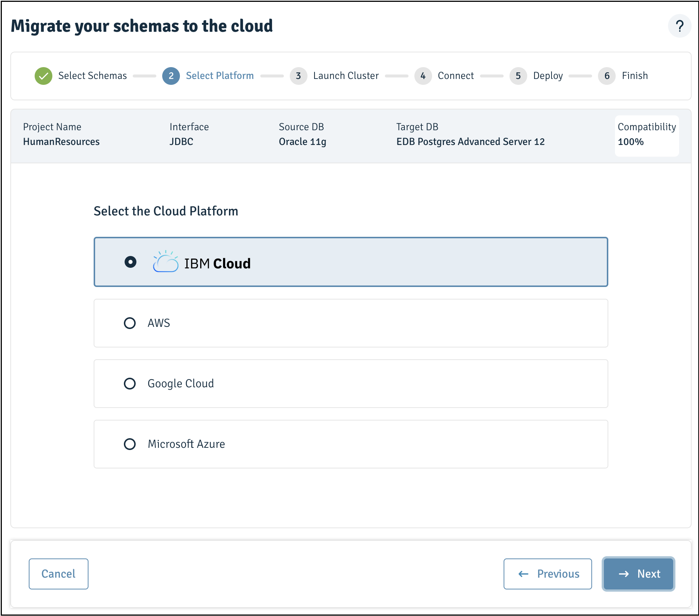Screen dimensions: 699x616
Task: Go back with Previous button
Action: pyautogui.click(x=548, y=574)
